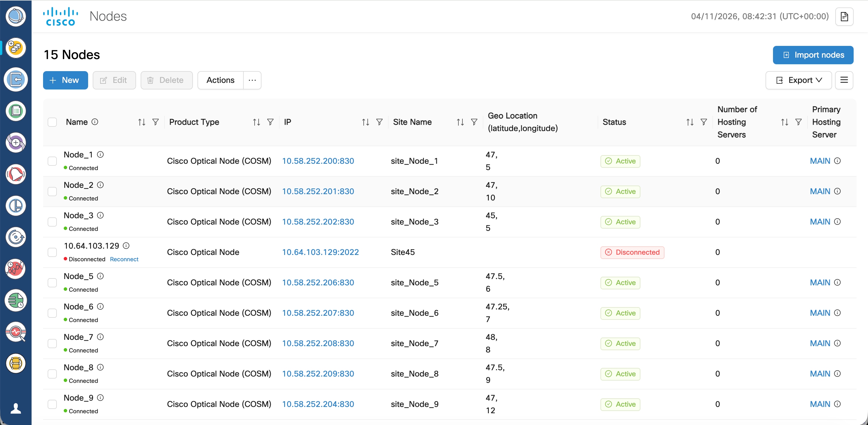Click the globe icon in sidebar

click(x=15, y=16)
